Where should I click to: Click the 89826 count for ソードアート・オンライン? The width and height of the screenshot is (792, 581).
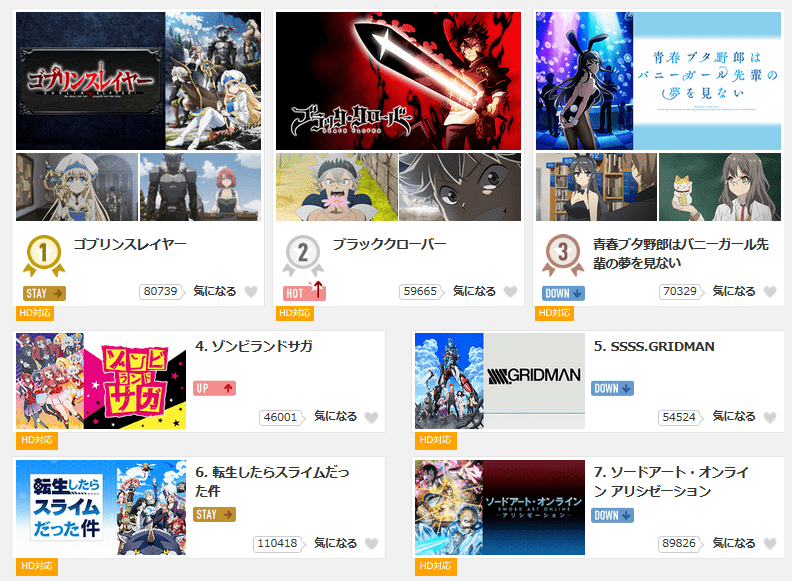[x=680, y=544]
